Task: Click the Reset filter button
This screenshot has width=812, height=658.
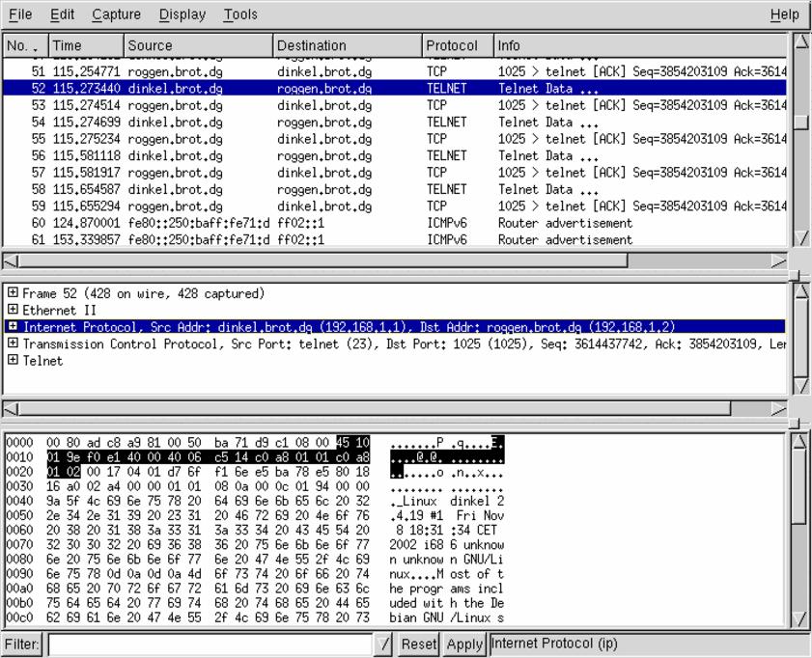Action: (418, 644)
